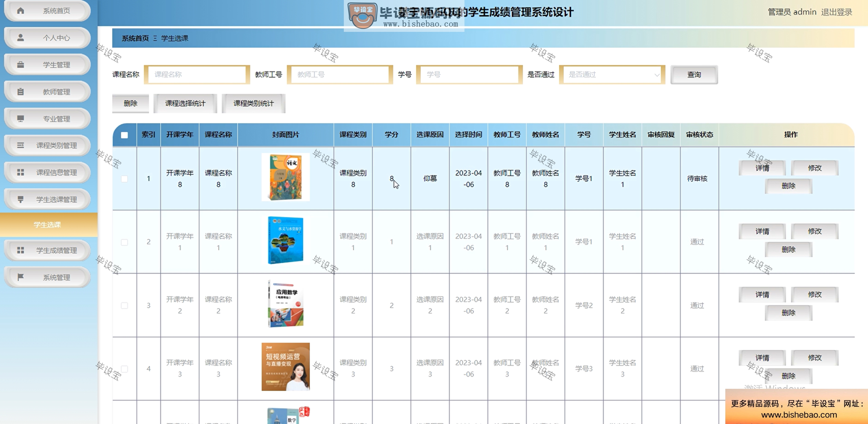Image resolution: width=868 pixels, height=424 pixels.
Task: Click the clipboard icon beside 教师管理
Action: [x=21, y=92]
